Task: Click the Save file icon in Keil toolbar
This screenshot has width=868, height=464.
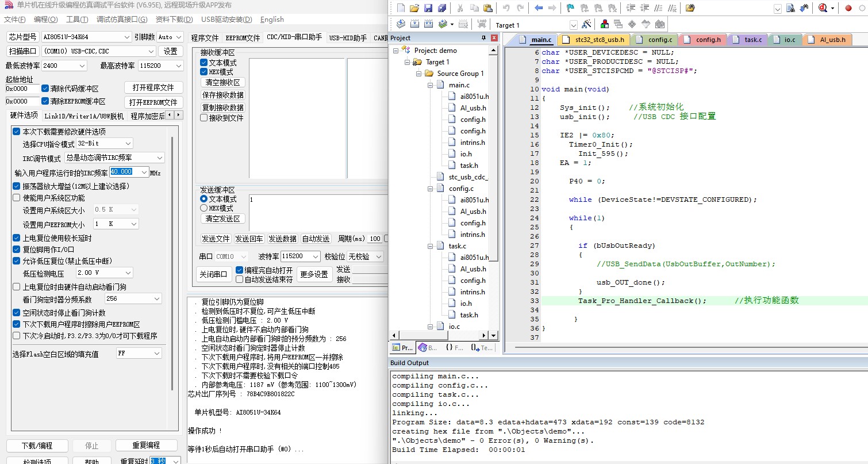Action: (x=428, y=8)
